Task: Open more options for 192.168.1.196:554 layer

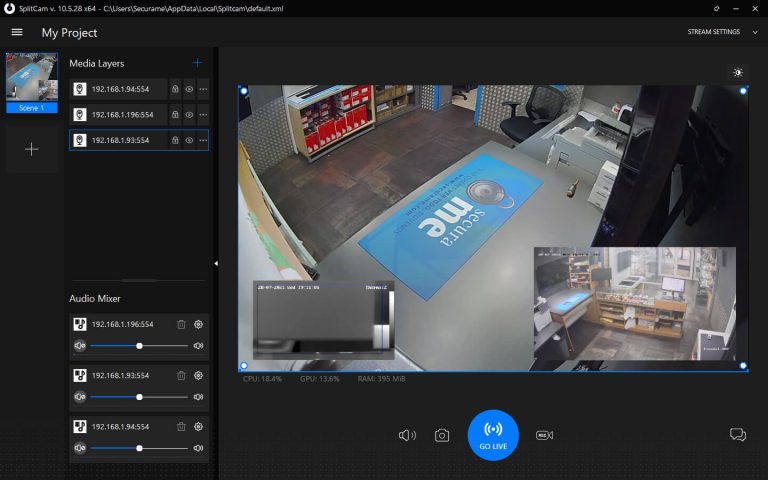Action: [203, 115]
